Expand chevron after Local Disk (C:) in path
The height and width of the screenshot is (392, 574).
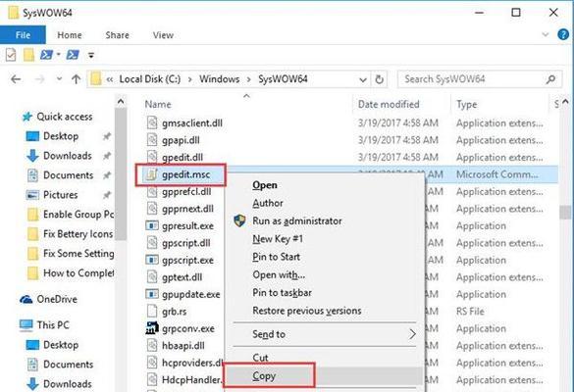click(190, 79)
